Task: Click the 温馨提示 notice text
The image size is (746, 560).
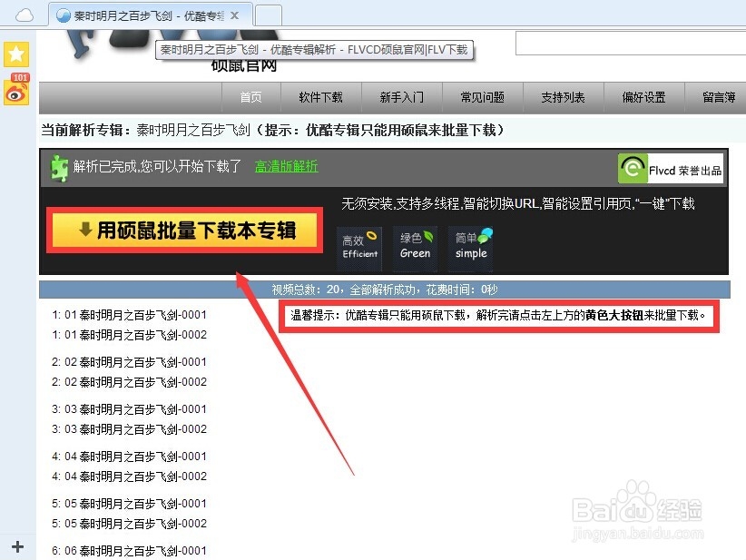Action: [x=498, y=315]
